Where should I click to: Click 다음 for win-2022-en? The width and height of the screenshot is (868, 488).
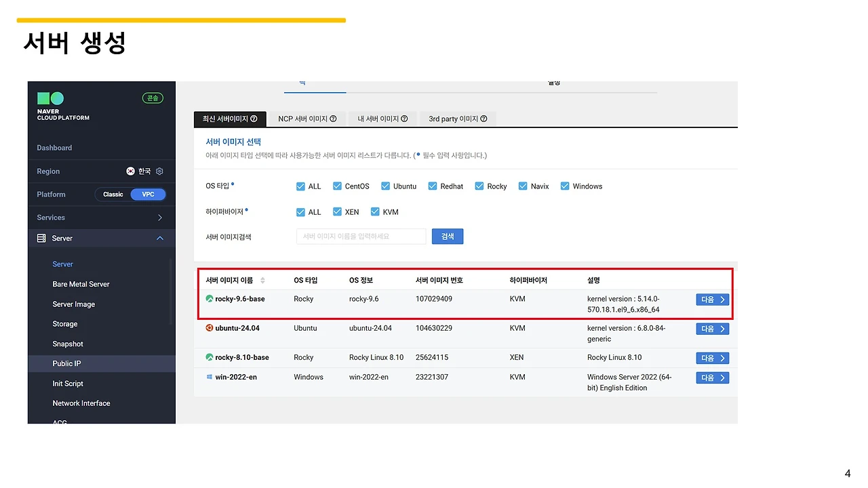tap(713, 378)
